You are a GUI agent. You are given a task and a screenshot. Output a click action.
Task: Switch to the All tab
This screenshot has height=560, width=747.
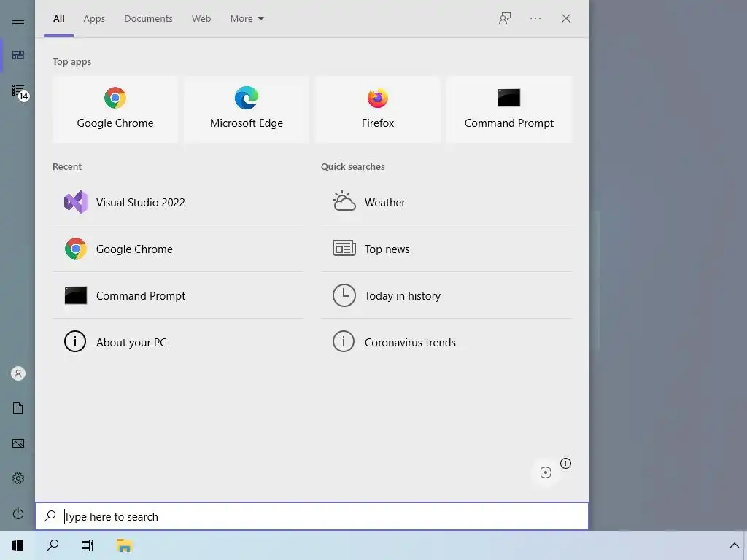tap(59, 18)
